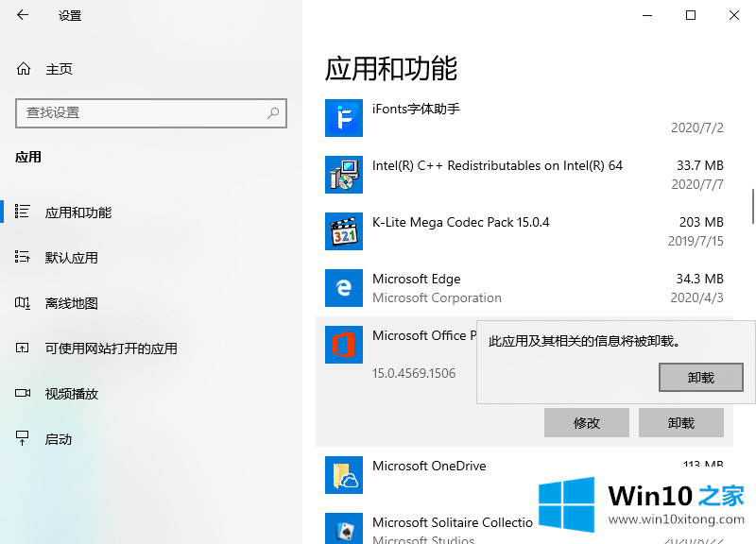Click the 2019/7/15 install date
756x544 pixels.
tap(696, 241)
